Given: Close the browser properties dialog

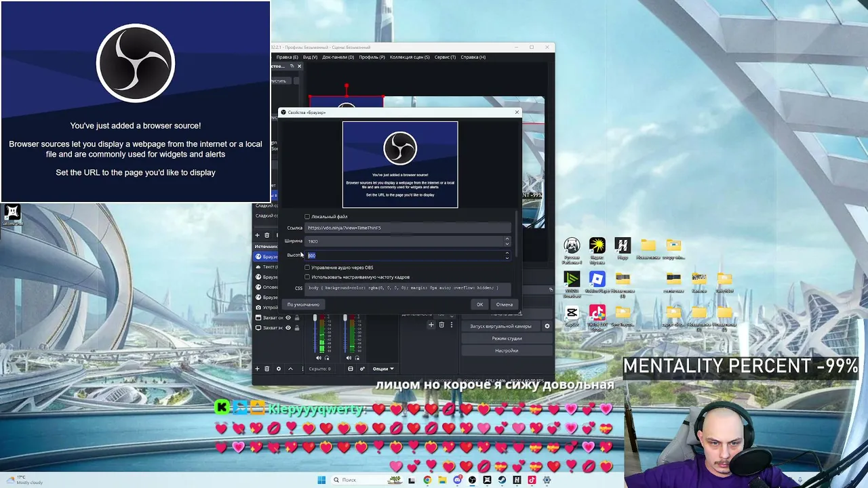Looking at the screenshot, I should point(517,112).
